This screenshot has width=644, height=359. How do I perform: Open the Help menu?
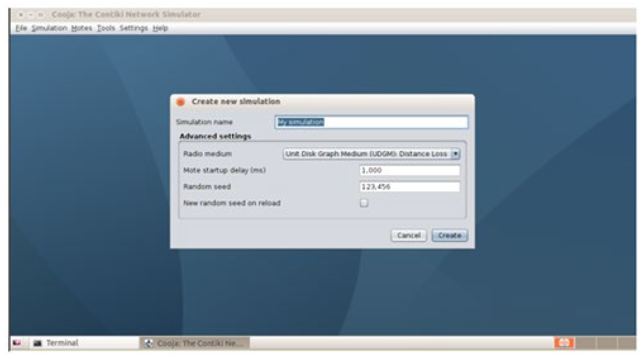click(160, 28)
